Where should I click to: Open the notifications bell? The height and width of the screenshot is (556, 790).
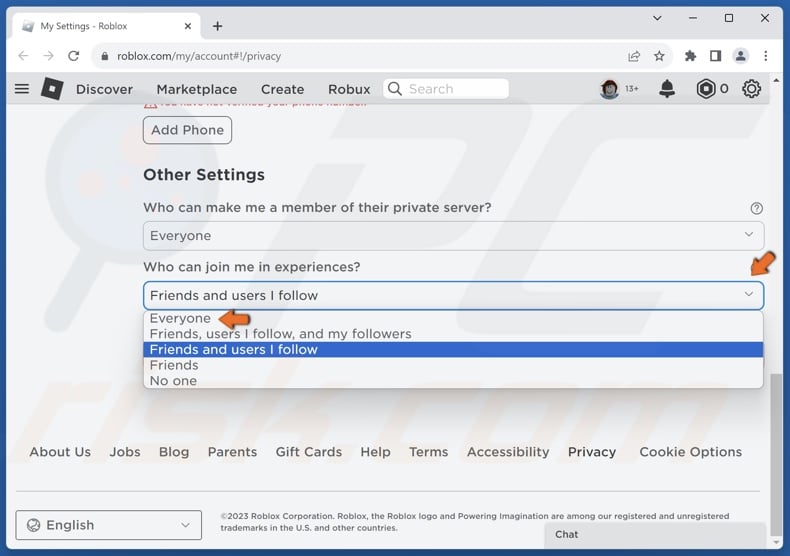(667, 89)
